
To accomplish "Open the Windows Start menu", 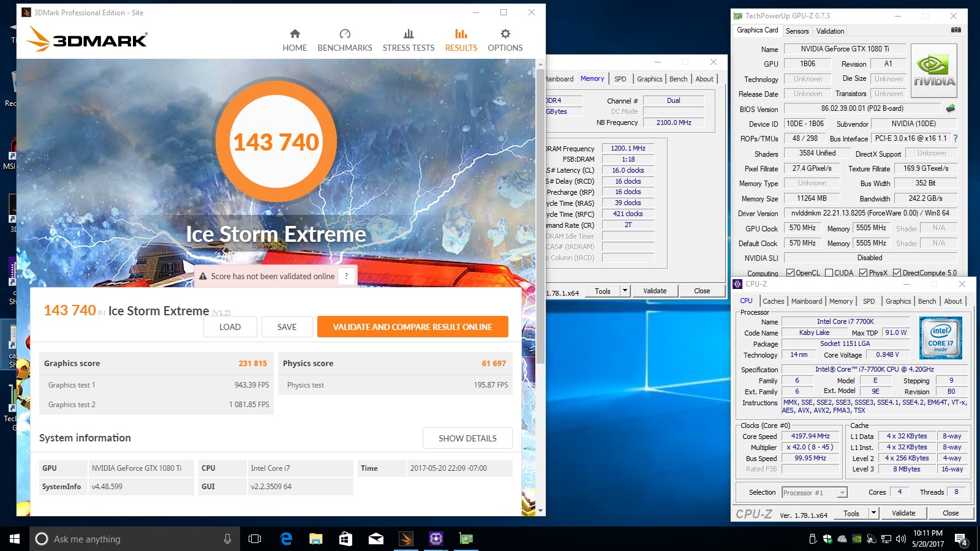I will pyautogui.click(x=15, y=539).
